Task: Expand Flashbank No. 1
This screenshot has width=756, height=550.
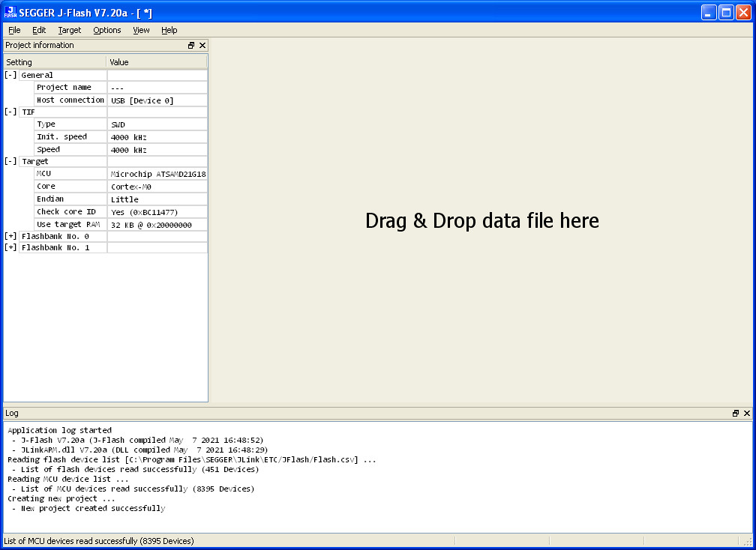Action: pos(10,247)
